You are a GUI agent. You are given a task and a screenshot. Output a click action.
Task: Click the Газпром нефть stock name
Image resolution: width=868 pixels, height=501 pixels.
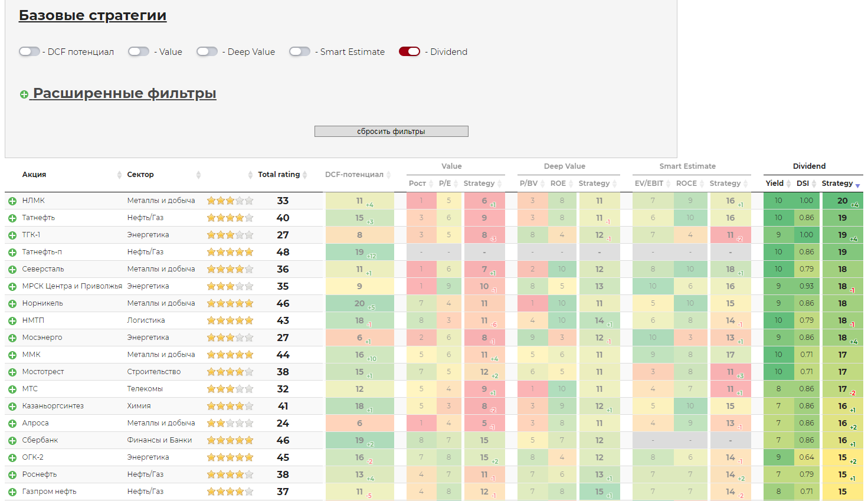[x=50, y=492]
